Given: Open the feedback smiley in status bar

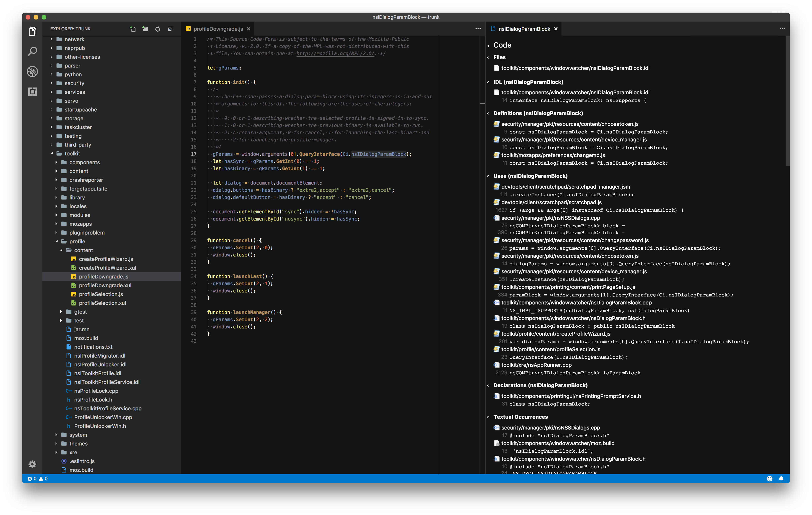Looking at the screenshot, I should point(769,479).
